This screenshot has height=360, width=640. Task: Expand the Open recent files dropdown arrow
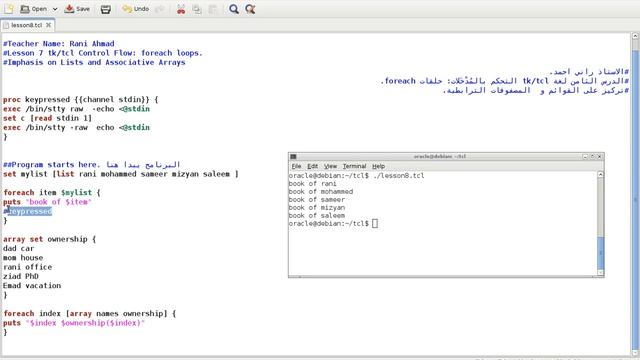tap(55, 9)
